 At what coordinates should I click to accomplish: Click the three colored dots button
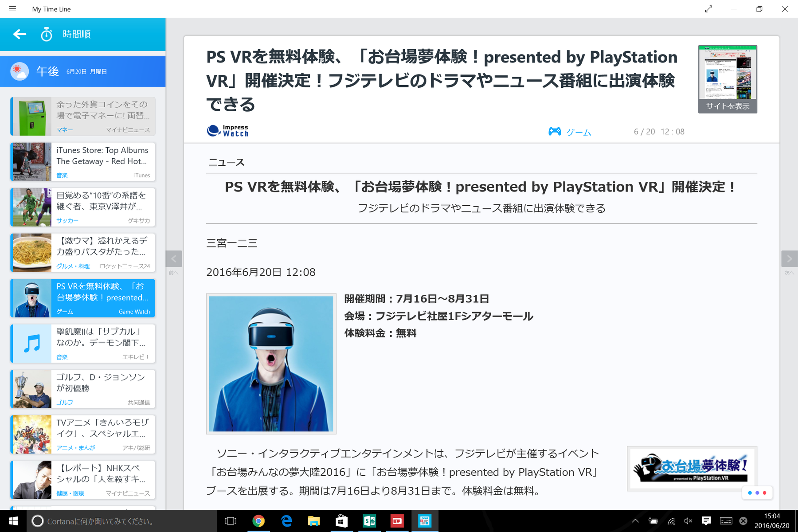(x=757, y=493)
